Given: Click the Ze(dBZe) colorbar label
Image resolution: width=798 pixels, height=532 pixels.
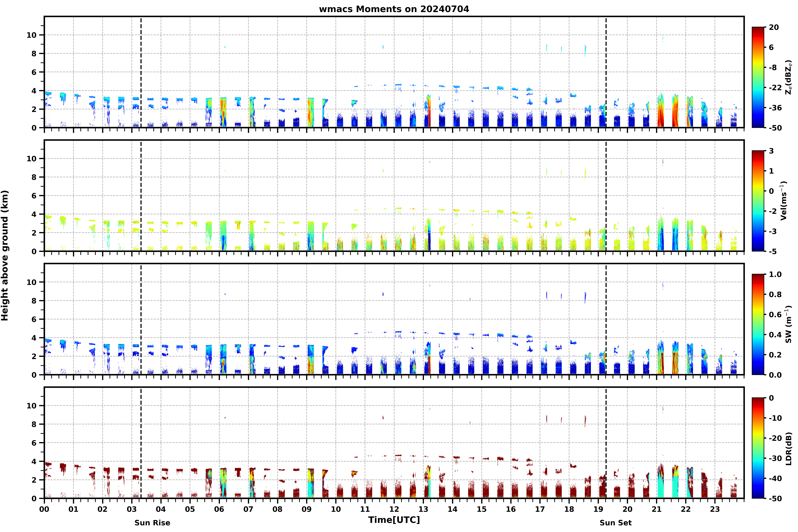Looking at the screenshot, I should [x=788, y=77].
